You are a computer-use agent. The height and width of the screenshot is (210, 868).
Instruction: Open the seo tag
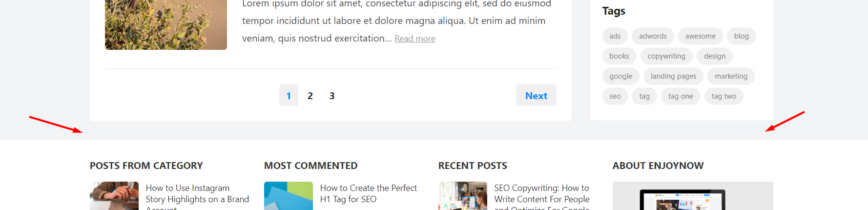pyautogui.click(x=615, y=96)
